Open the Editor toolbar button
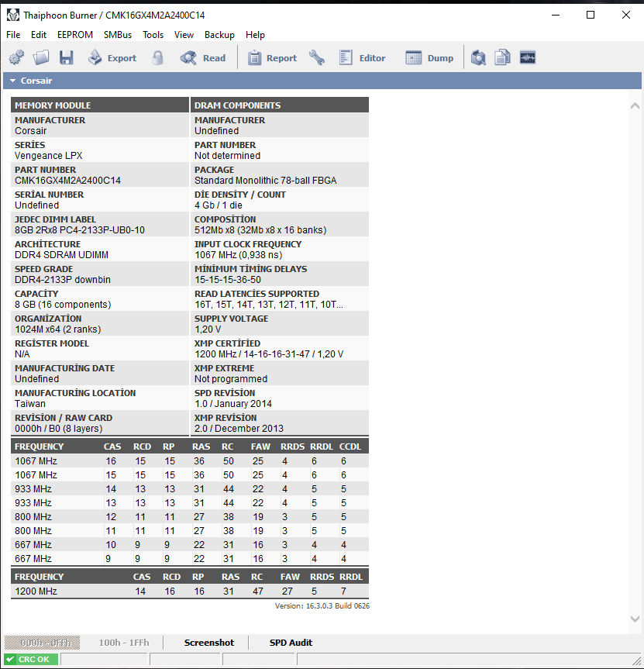Viewport: 644px width, 669px height. 362,57
